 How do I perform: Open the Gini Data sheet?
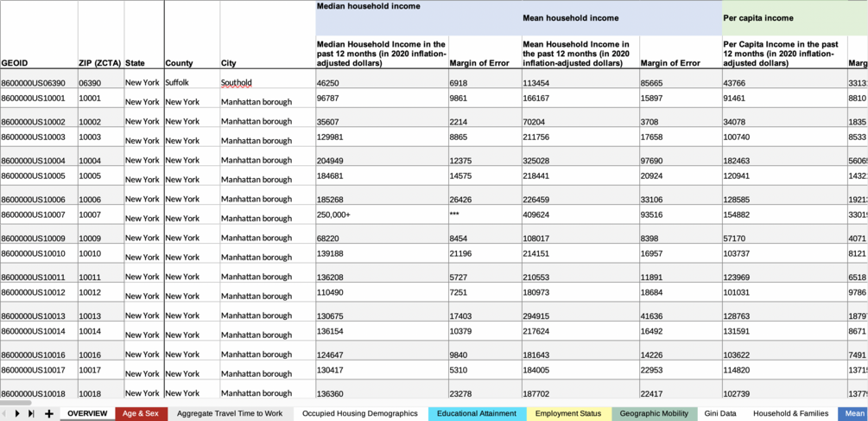(720, 413)
